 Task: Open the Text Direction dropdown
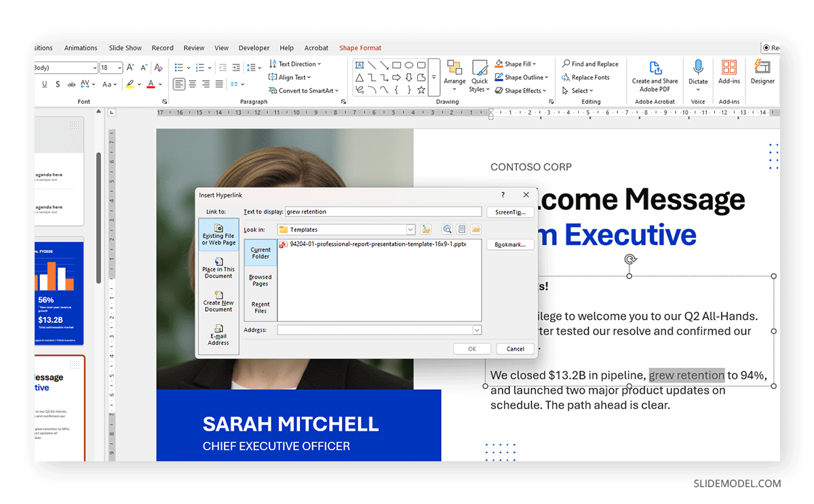[x=295, y=64]
